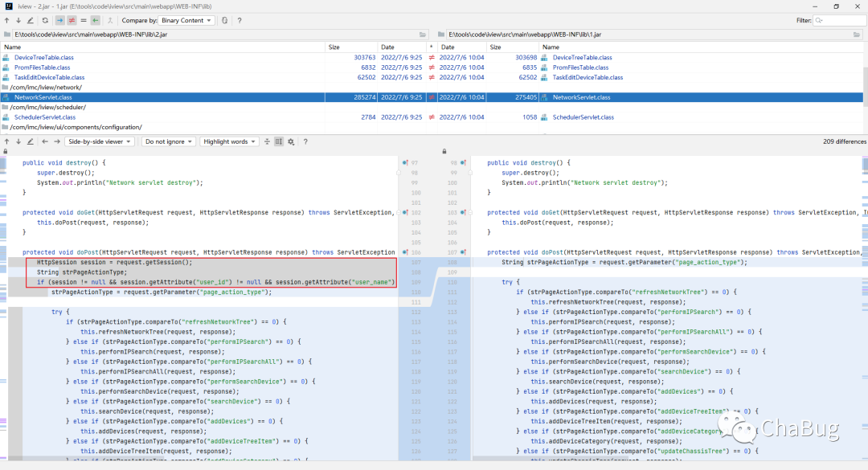The width and height of the screenshot is (868, 470).
Task: Toggle the red not-equal 'show differences' filter
Action: [72, 20]
